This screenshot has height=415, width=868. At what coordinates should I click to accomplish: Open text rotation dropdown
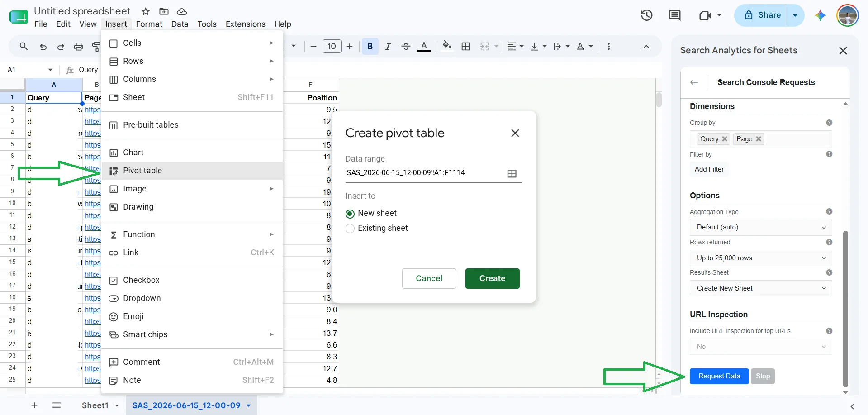585,46
